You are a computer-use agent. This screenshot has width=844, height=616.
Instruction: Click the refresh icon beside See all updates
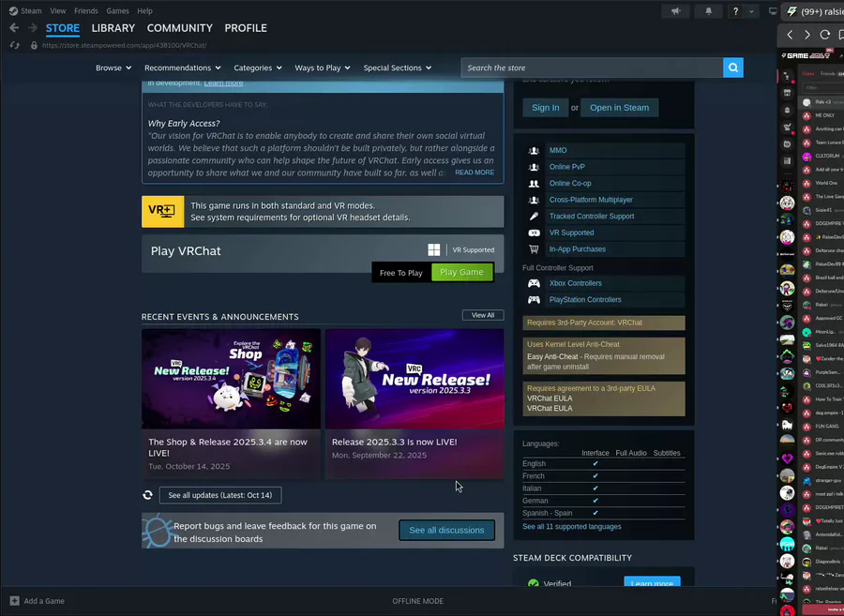(147, 495)
